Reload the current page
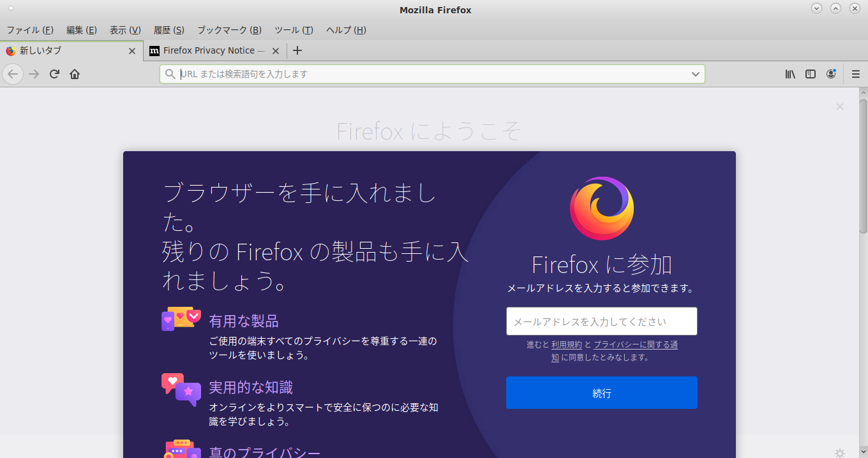The image size is (868, 458). [x=54, y=74]
